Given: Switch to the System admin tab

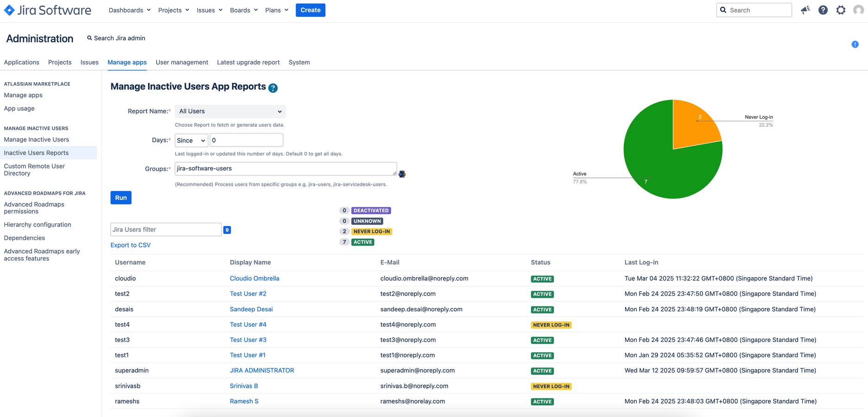Looking at the screenshot, I should [299, 62].
